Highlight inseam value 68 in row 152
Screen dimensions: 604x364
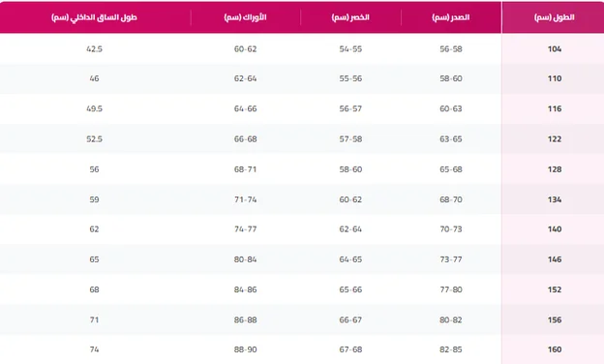pos(95,289)
